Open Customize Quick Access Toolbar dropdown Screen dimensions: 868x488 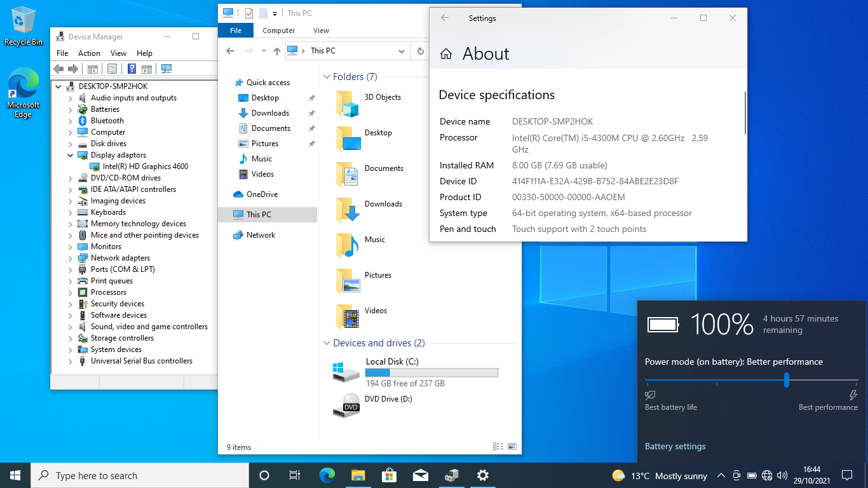click(x=275, y=13)
